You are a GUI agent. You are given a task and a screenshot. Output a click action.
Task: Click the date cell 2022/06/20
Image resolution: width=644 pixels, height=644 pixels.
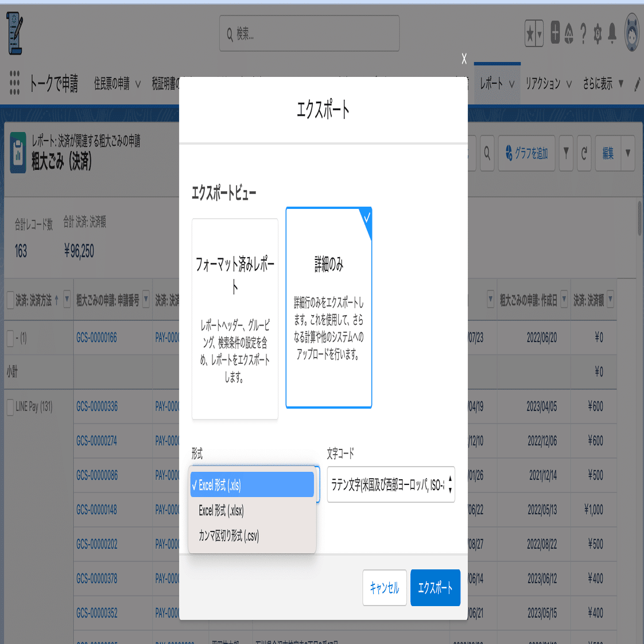(542, 338)
